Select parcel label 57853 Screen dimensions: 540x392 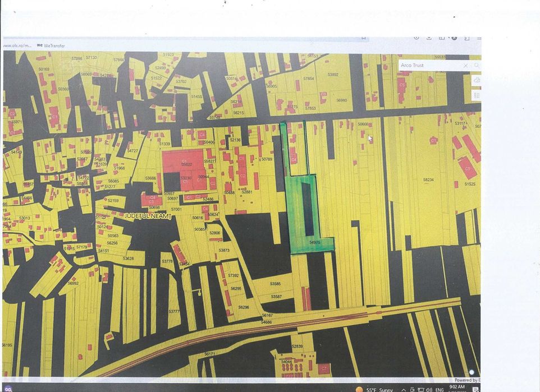(x=310, y=108)
